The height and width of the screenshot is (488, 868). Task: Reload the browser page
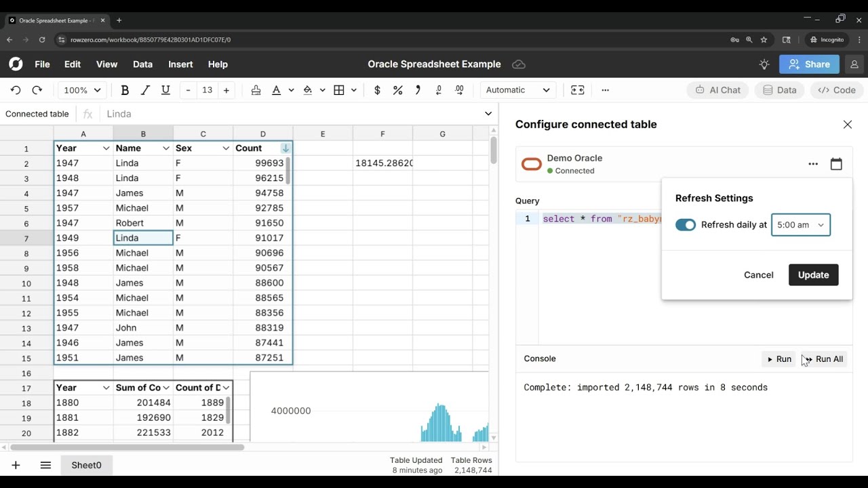42,40
